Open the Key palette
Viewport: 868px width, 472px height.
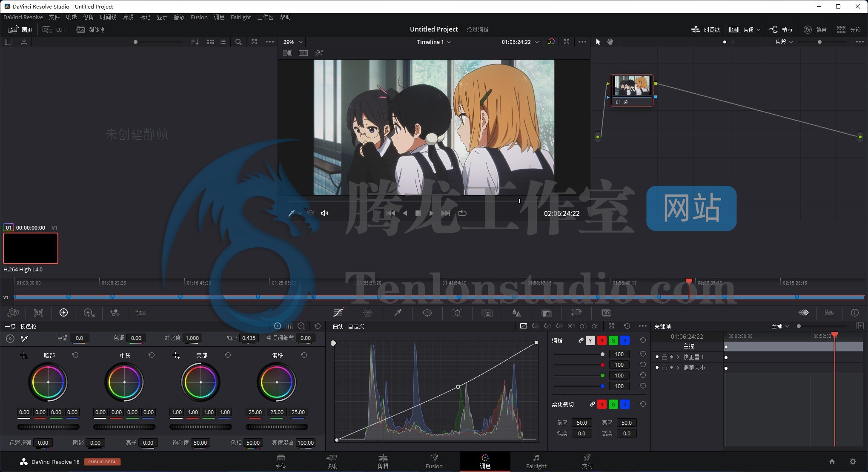point(547,313)
